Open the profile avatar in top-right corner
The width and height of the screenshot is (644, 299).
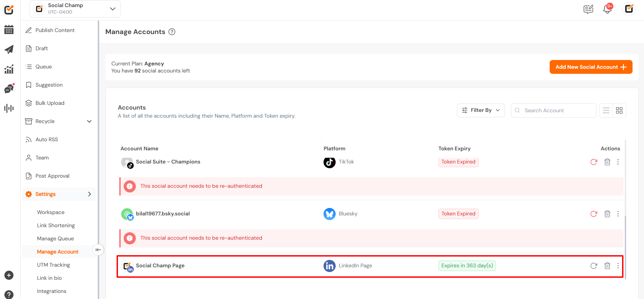[629, 9]
